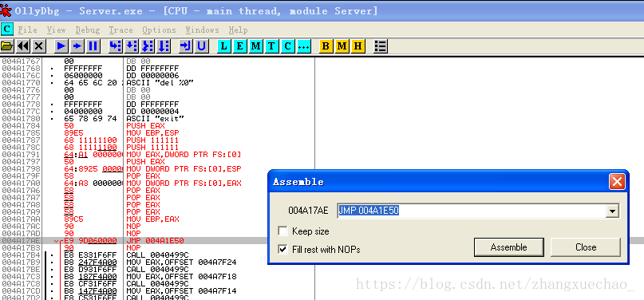Click the Step over toolbar icon
The width and height of the screenshot is (644, 300).
[x=132, y=46]
